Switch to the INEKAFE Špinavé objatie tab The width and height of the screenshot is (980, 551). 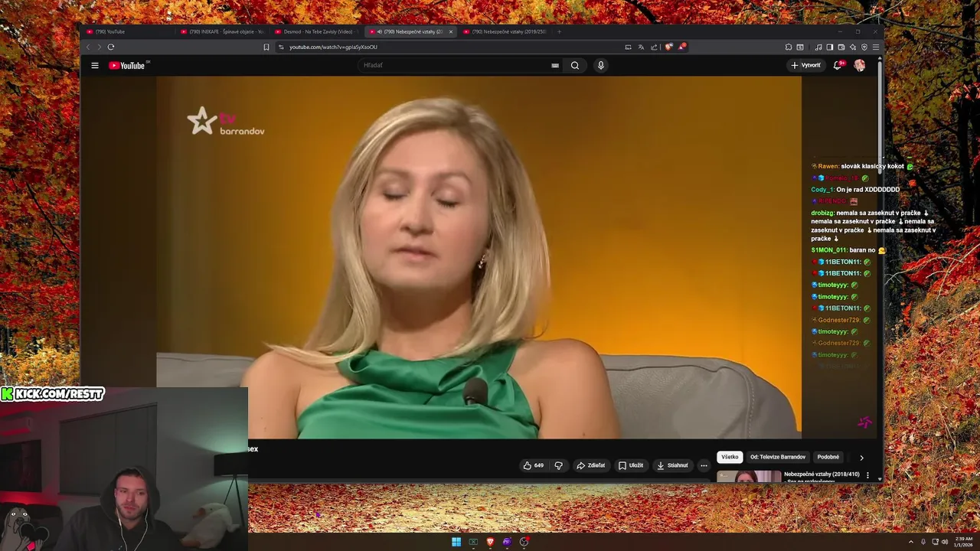[222, 31]
